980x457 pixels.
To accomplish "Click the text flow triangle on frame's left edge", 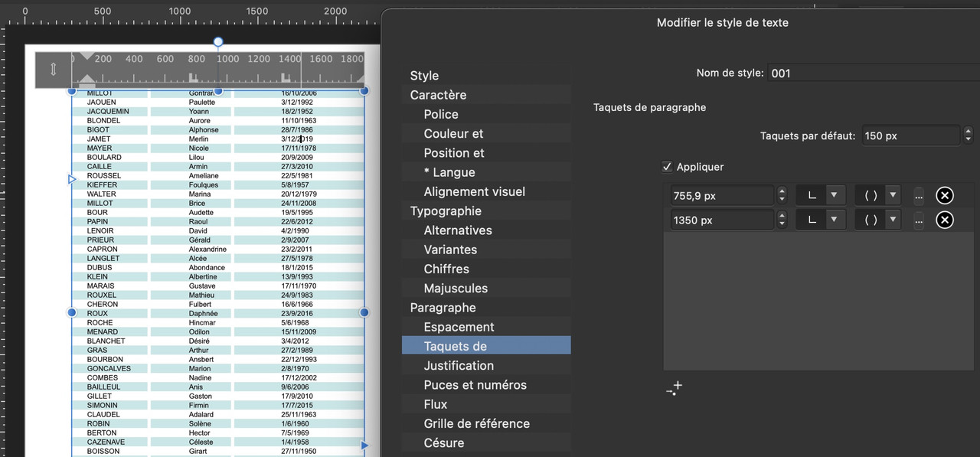I will [x=73, y=178].
